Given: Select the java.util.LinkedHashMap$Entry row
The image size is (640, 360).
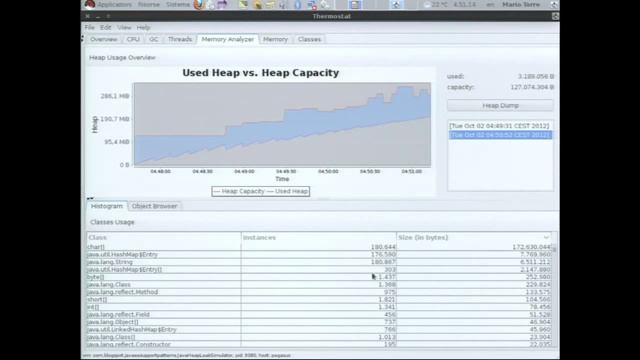Looking at the screenshot, I should coord(319,329).
